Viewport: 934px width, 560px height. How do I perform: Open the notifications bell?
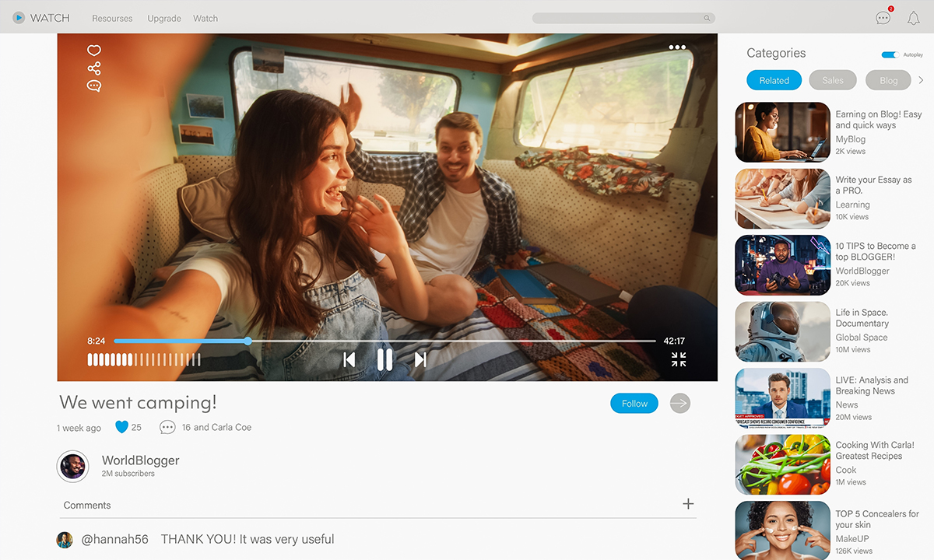[x=914, y=18]
